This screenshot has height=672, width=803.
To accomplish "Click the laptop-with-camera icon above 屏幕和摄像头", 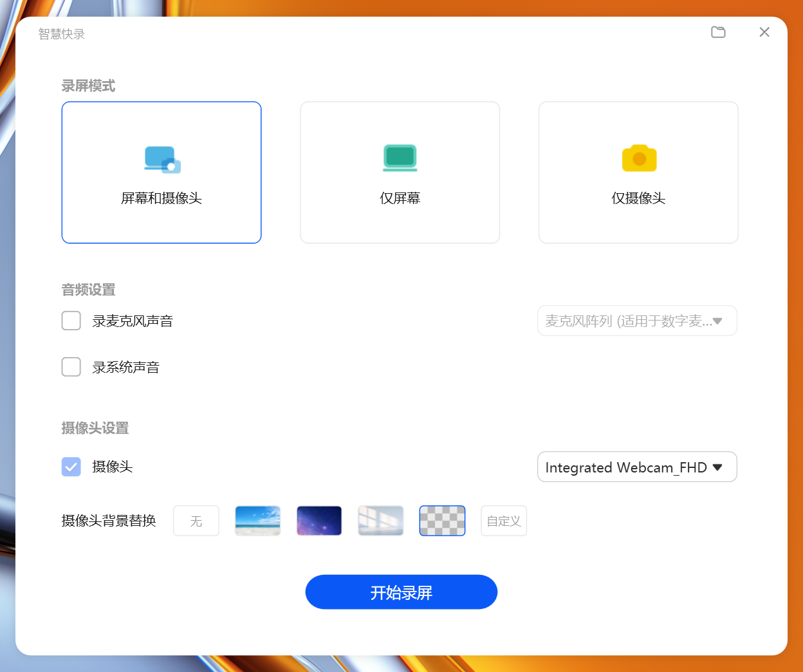I will (161, 159).
